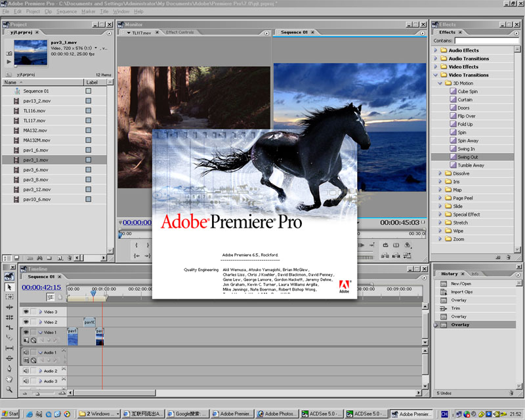
Task: Collapse the 3D Motion folder
Action: (440, 83)
